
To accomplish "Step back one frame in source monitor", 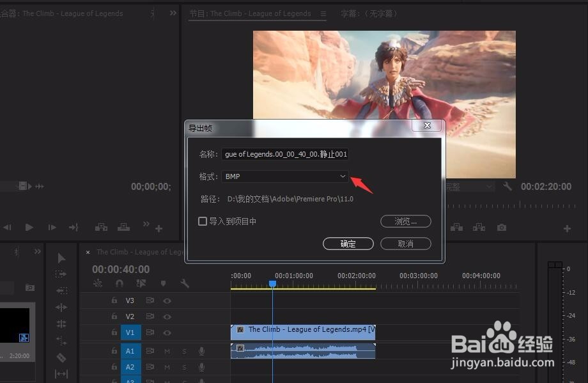I will (x=7, y=228).
